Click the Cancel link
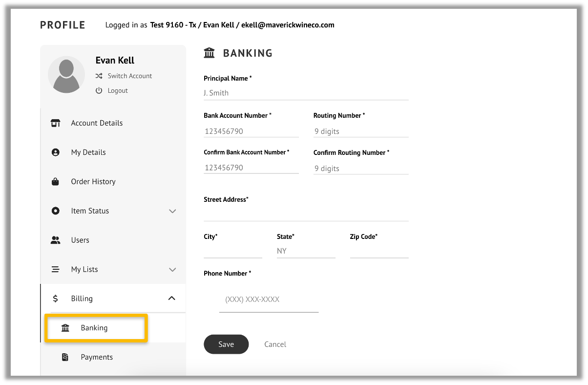 pos(275,344)
